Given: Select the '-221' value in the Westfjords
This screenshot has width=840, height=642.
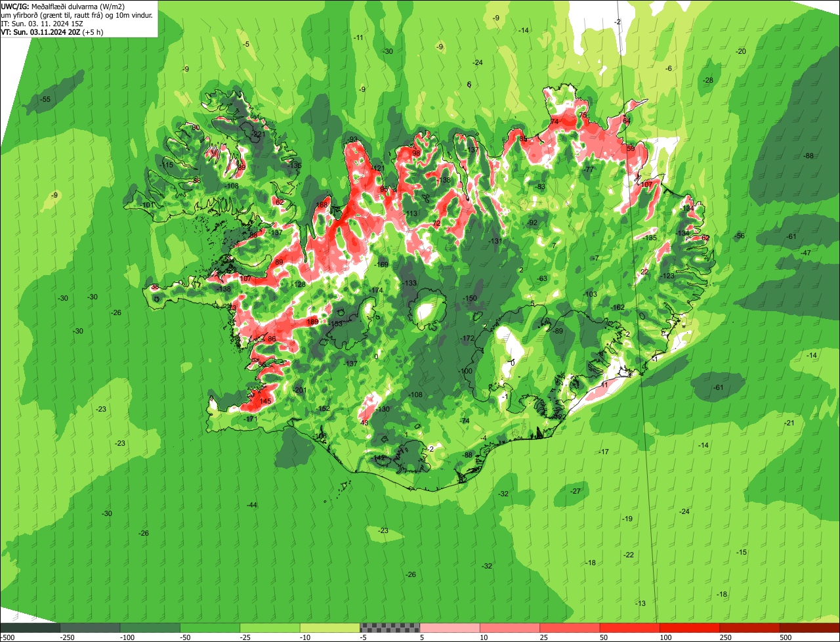Looking at the screenshot, I should pyautogui.click(x=259, y=134).
